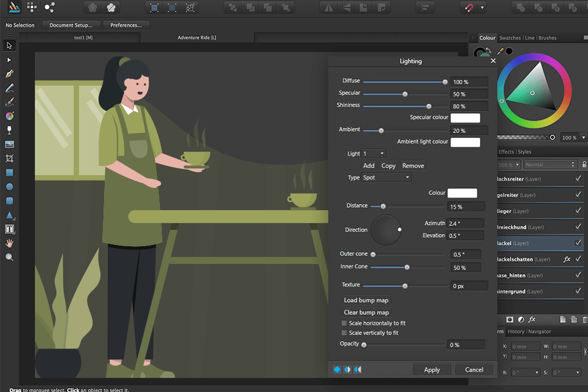Hide the Flieger layer

pos(577,211)
